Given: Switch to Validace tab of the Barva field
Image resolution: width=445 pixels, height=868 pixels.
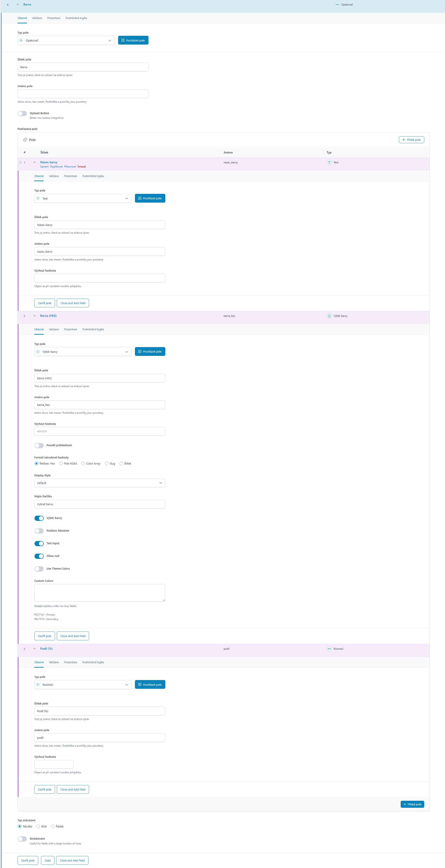Looking at the screenshot, I should click(x=37, y=18).
